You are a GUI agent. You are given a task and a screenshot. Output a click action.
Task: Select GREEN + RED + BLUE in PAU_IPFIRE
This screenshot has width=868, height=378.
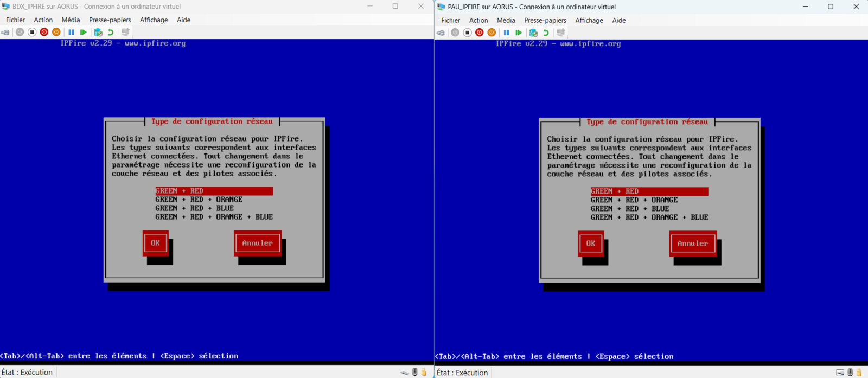point(629,209)
